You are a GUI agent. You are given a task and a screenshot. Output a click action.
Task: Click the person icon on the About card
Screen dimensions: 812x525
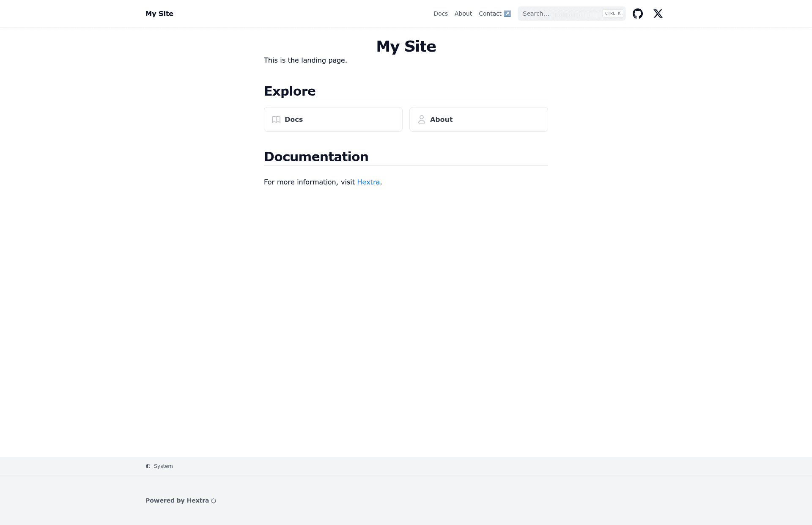[422, 119]
